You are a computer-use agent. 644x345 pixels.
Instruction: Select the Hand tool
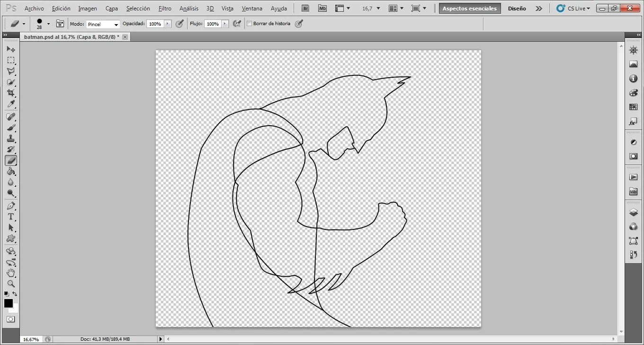pyautogui.click(x=10, y=273)
